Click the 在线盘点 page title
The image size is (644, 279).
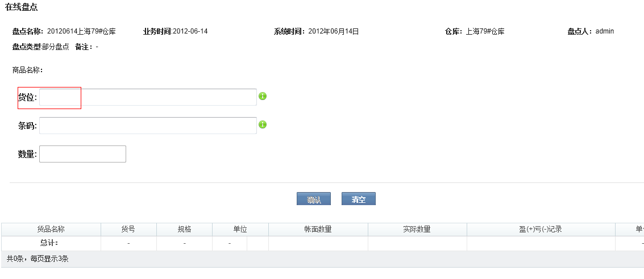click(x=22, y=7)
